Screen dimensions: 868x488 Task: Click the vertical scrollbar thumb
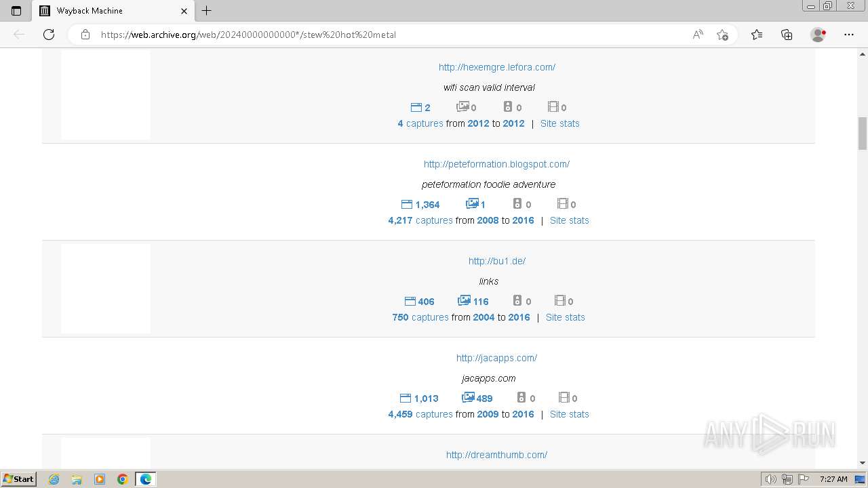tap(863, 134)
